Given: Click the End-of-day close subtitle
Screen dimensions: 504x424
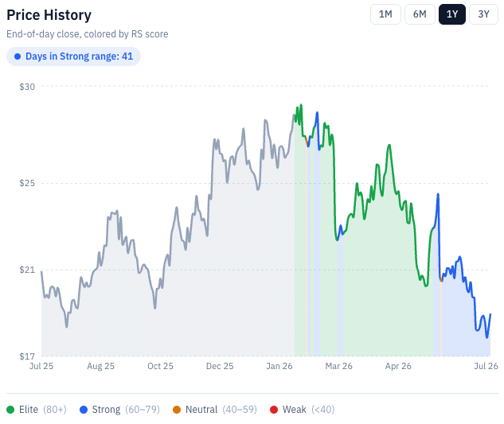Looking at the screenshot, I should coord(88,34).
